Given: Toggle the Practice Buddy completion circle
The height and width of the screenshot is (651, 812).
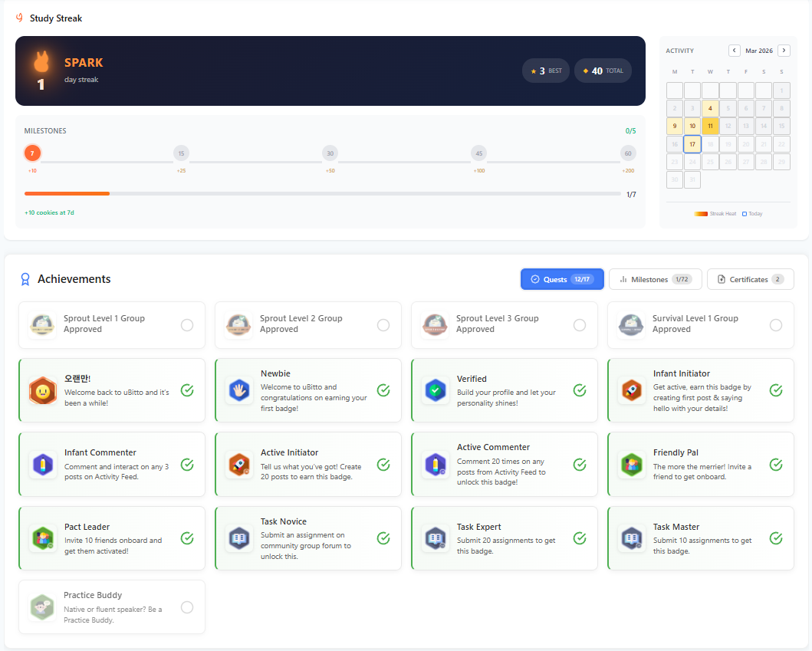Looking at the screenshot, I should coord(187,607).
